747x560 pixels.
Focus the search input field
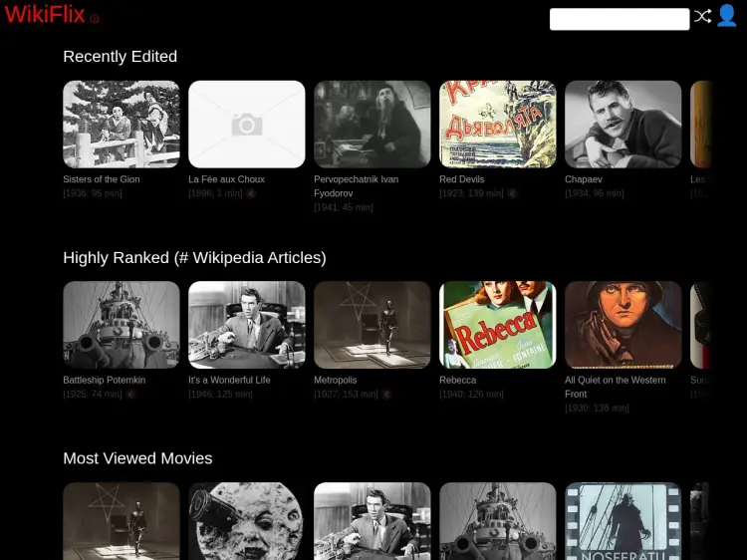[620, 19]
